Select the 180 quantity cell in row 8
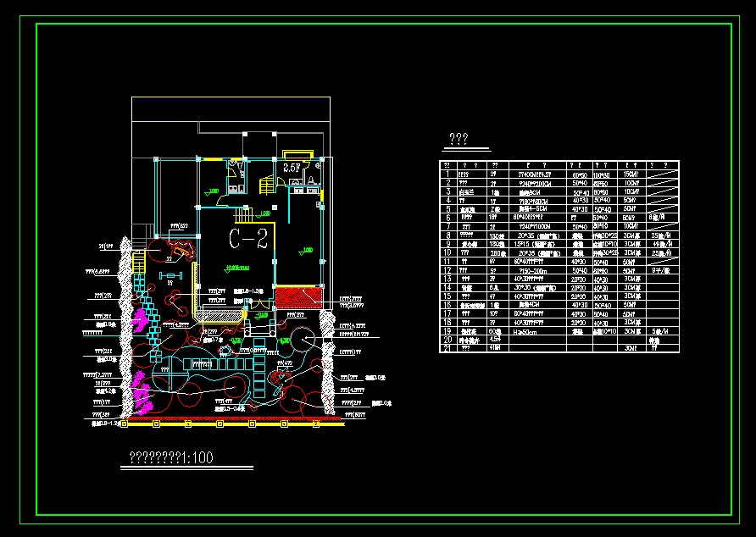Viewport: 756px width, 537px height. (x=495, y=235)
